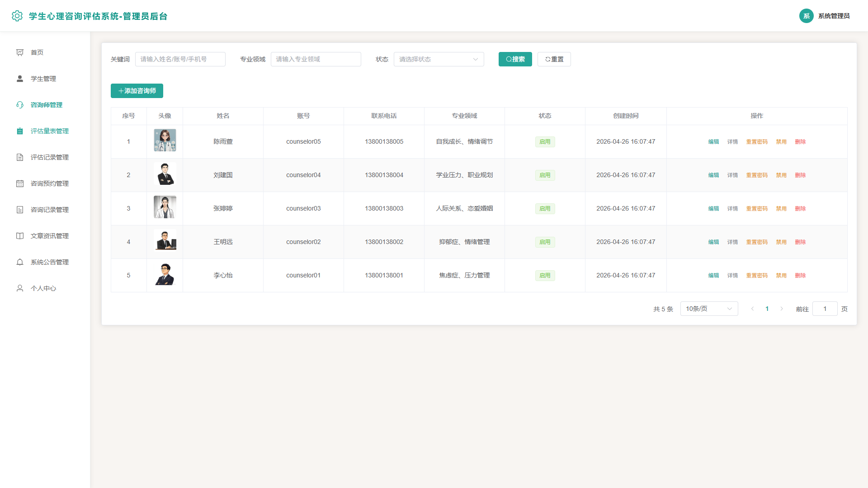Click 详情 for 刘建国
868x488 pixels.
(732, 175)
